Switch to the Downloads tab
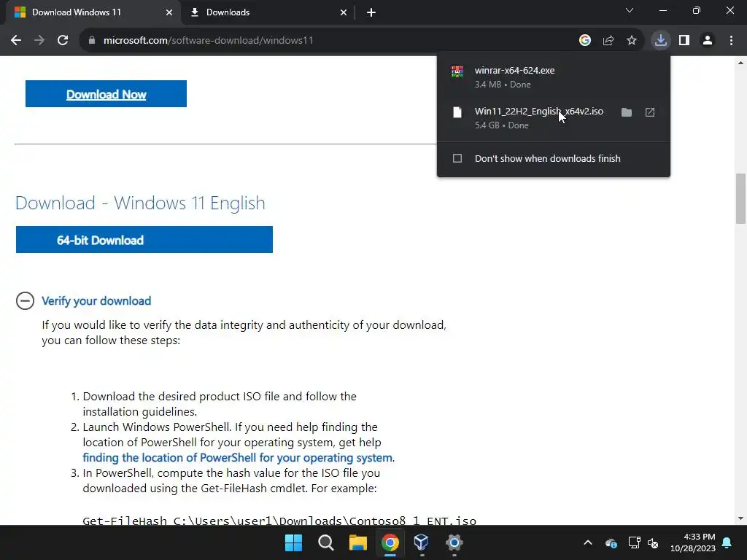Viewport: 747px width, 560px height. click(x=268, y=12)
